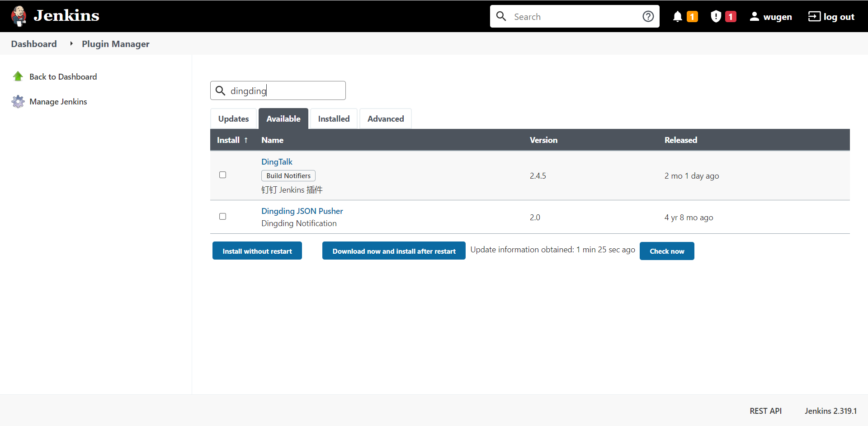Sort by the Name column header
868x426 pixels.
click(272, 140)
